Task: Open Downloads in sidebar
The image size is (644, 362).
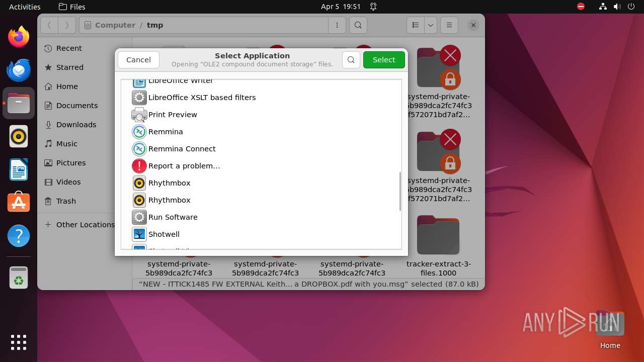Action: [x=76, y=125]
